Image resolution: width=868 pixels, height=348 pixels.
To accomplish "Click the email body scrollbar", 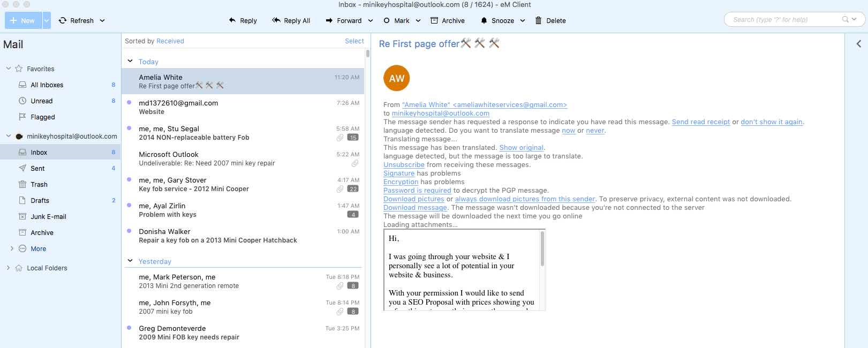I will point(542,248).
